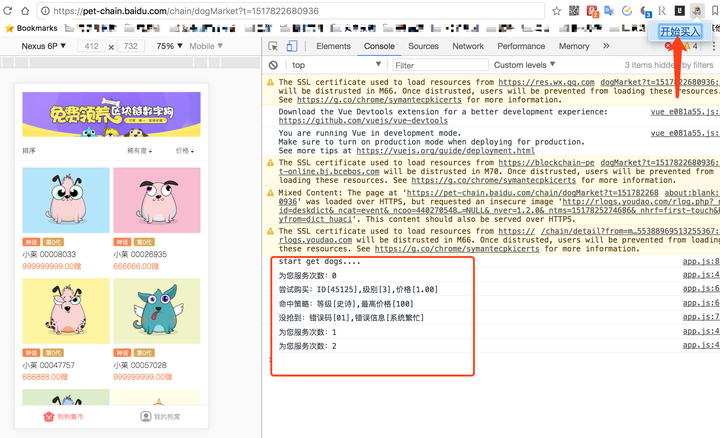
Task: Open the red extension with badge 2
Action: 592,11
